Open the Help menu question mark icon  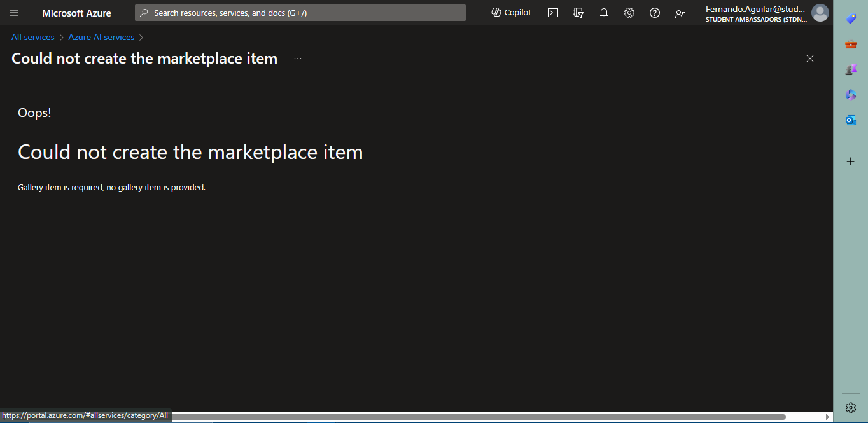coord(654,12)
